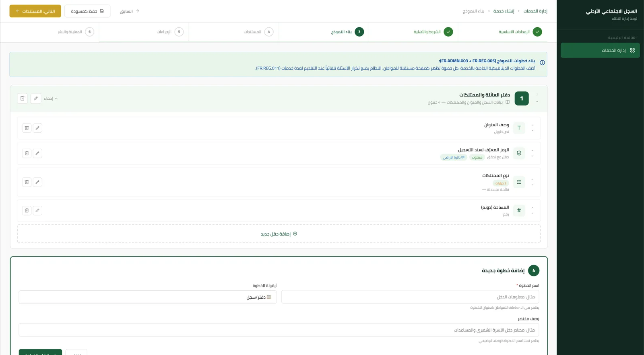Select the بناء النموذج step tab
Screen dimensions: 644x355
click(x=347, y=32)
